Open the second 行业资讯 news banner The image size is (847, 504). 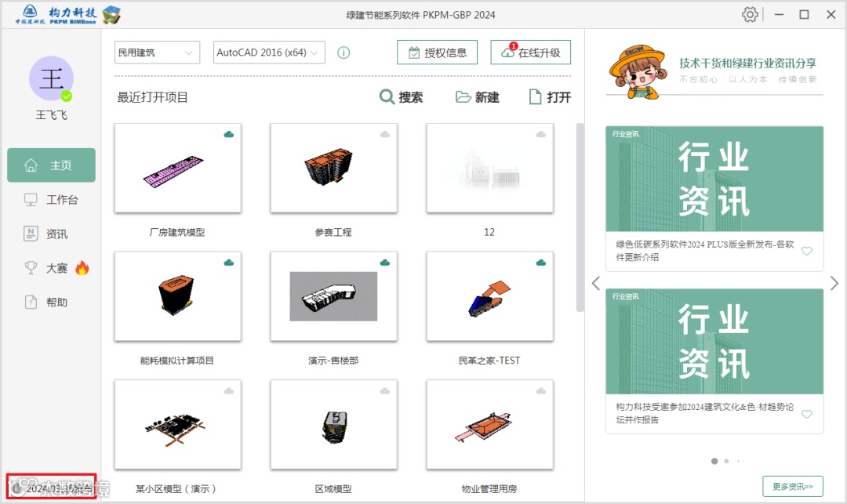pos(714,342)
